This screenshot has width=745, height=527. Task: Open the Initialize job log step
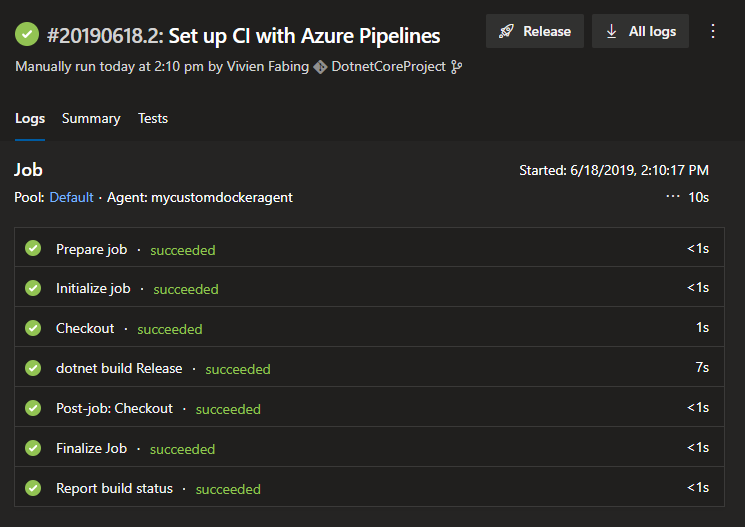point(369,287)
